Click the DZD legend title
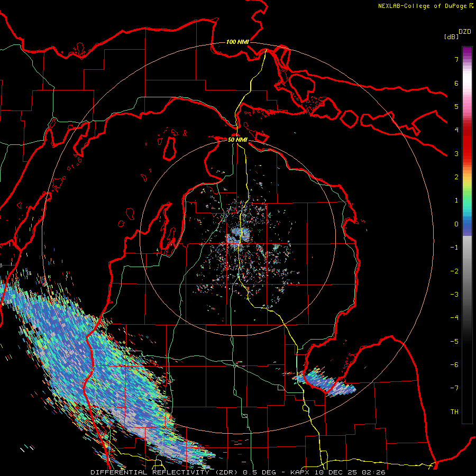The height and width of the screenshot is (476, 476). (465, 32)
